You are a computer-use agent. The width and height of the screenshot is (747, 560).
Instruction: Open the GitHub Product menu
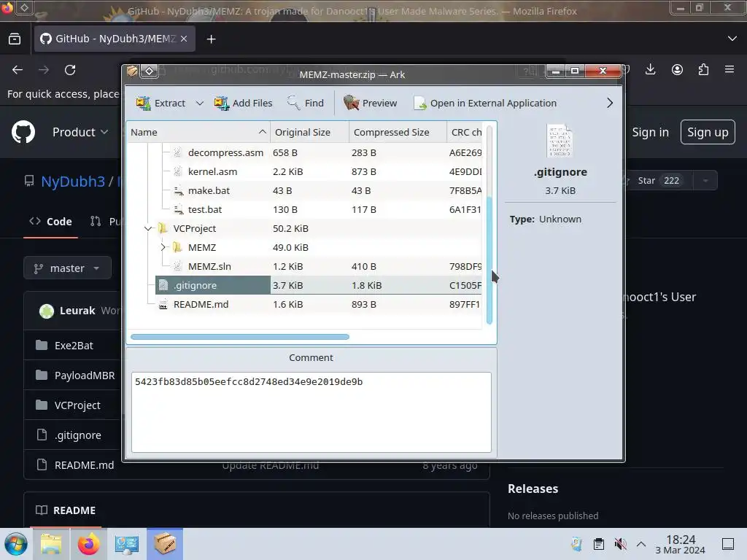[x=80, y=132]
